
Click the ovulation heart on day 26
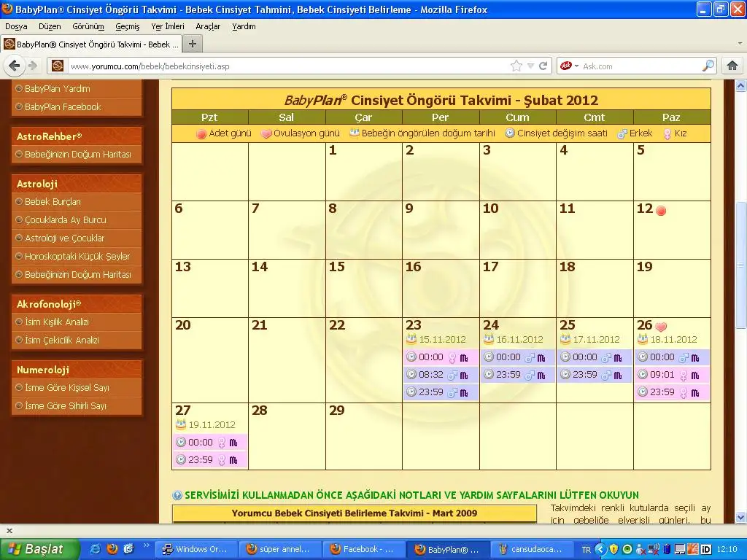[661, 327]
